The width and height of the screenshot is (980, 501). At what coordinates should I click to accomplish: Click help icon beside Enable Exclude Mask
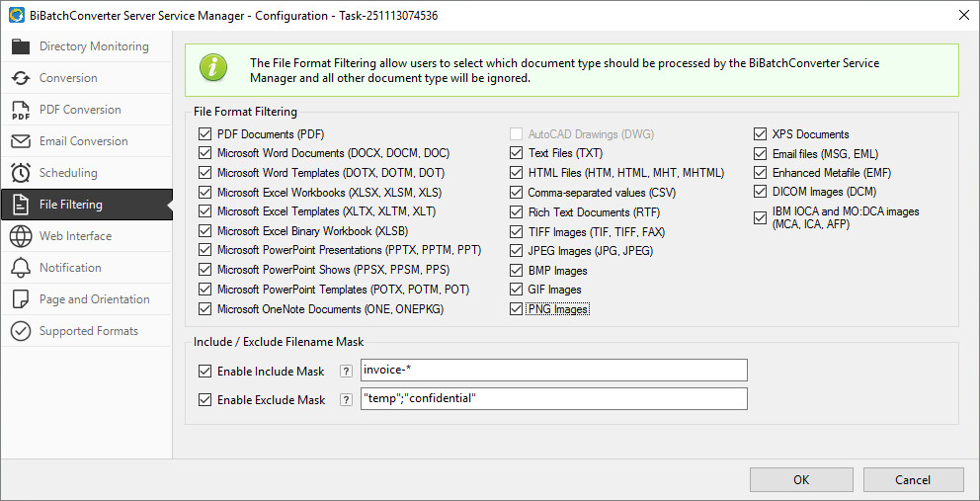tap(346, 400)
